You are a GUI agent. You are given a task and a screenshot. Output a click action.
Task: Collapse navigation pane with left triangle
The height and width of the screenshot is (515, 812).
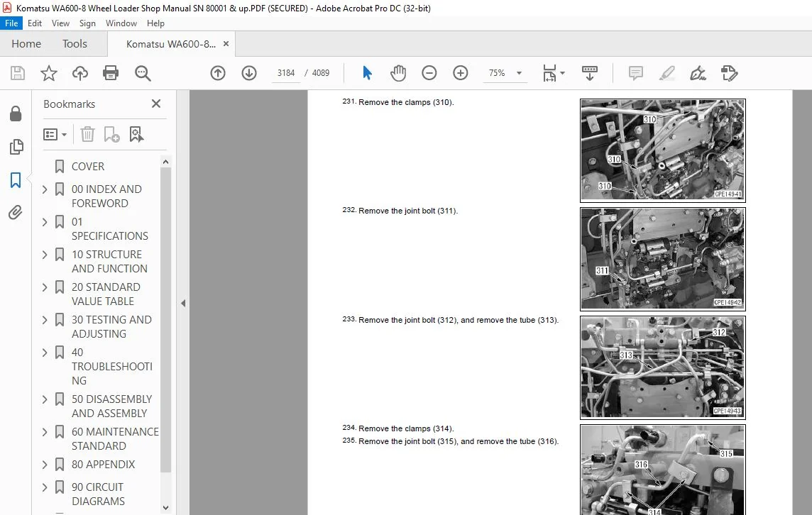coord(183,304)
